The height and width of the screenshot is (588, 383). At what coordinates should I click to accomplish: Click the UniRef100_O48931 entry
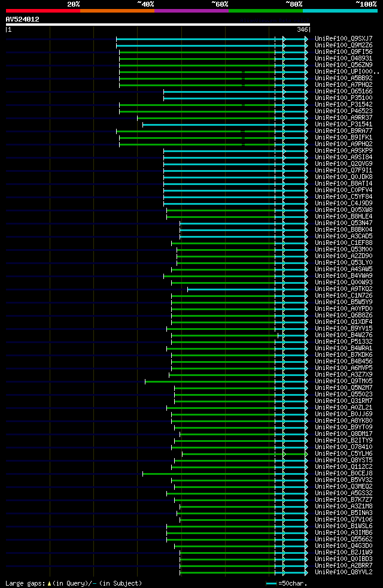point(344,59)
